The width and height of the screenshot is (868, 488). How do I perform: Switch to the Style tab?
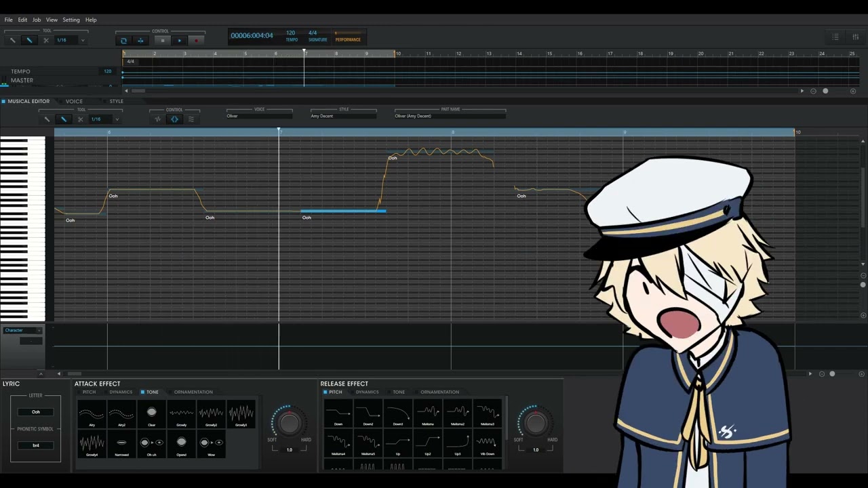tap(117, 101)
